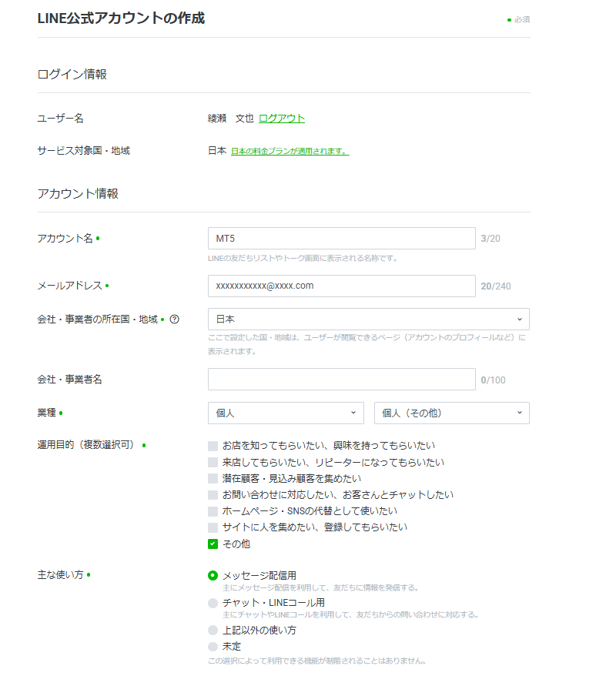Uncheck the その他 checkbox
Image resolution: width=616 pixels, height=686 pixels.
(213, 544)
